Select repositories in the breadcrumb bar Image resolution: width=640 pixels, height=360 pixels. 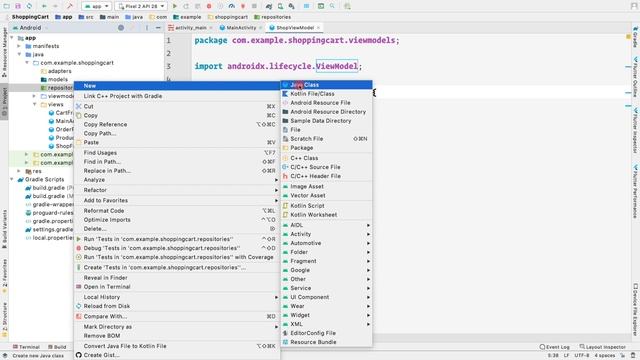coord(272,17)
